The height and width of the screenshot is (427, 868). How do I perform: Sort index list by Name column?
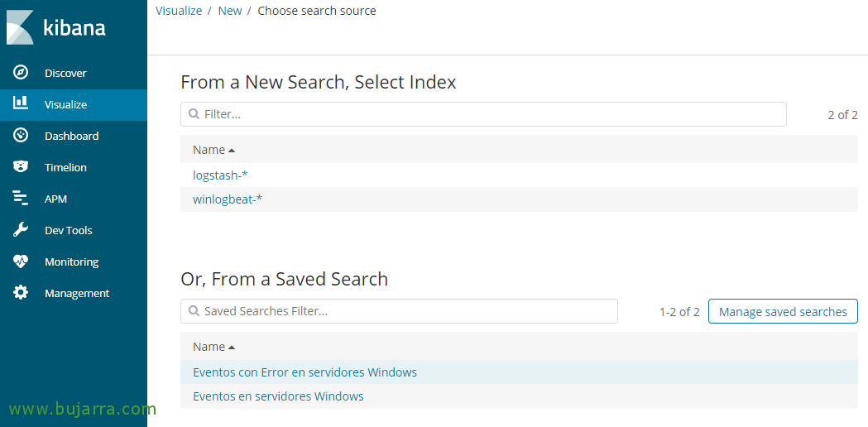(213, 150)
